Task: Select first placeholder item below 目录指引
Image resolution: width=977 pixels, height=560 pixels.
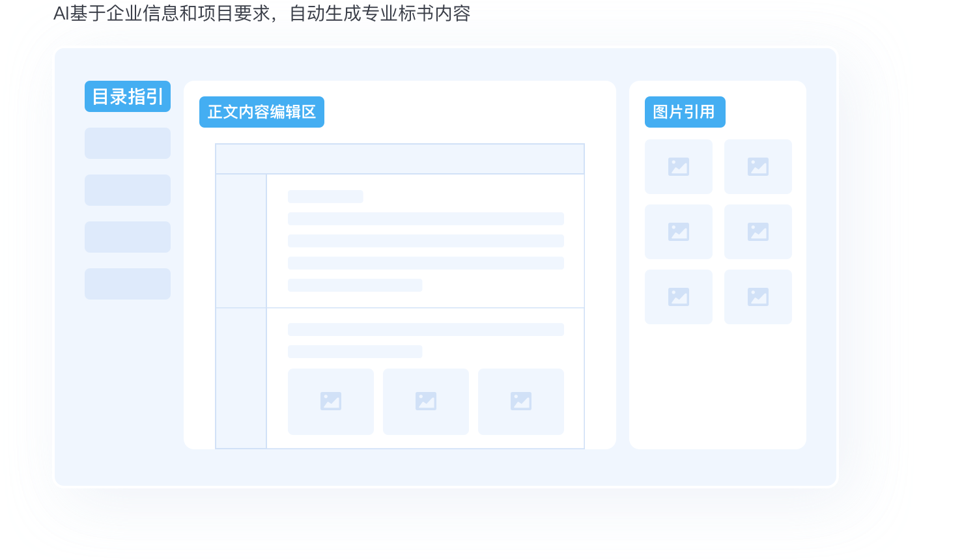Action: [128, 143]
